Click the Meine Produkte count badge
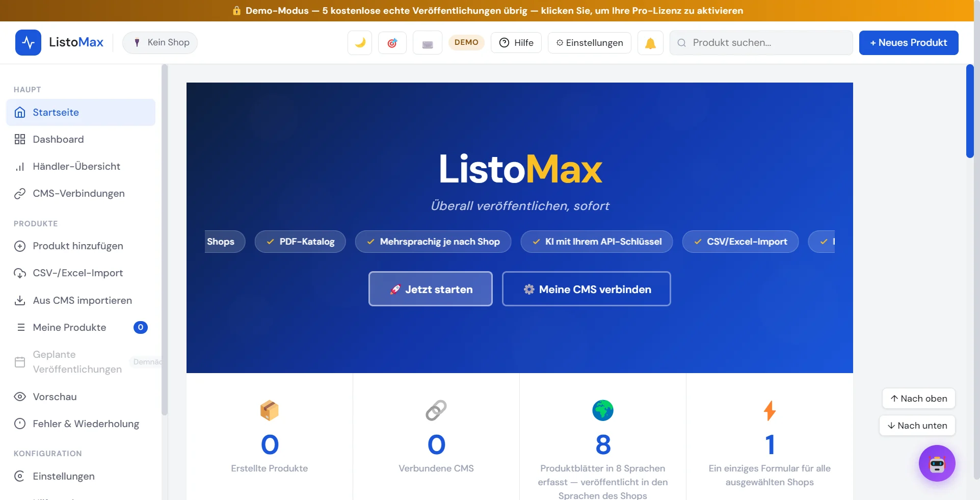This screenshot has height=500, width=980. (x=141, y=327)
